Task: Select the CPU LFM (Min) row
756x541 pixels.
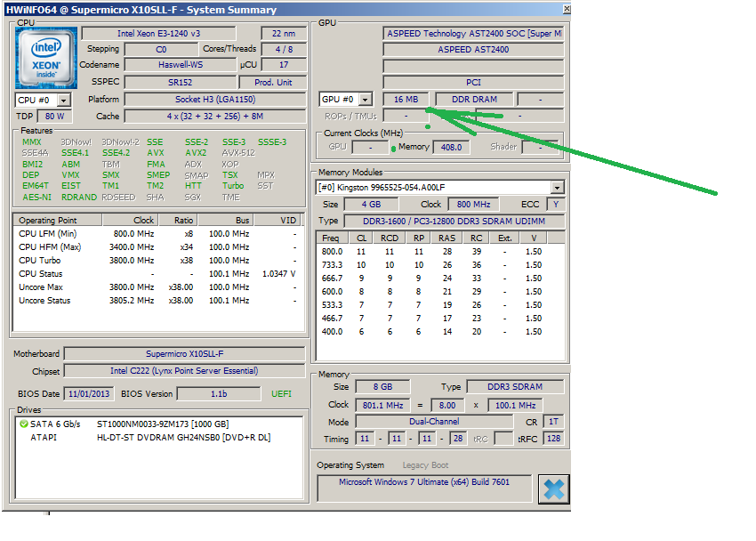Action: (x=157, y=234)
